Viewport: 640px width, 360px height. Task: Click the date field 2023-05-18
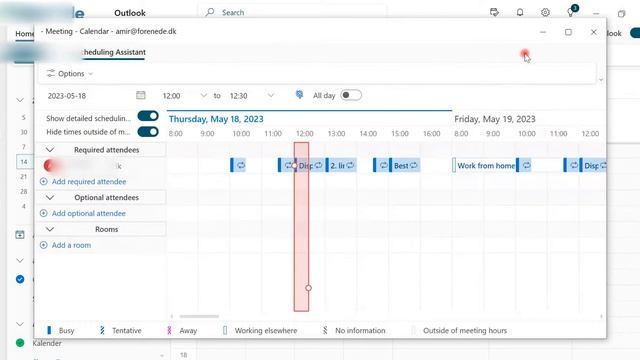[67, 96]
